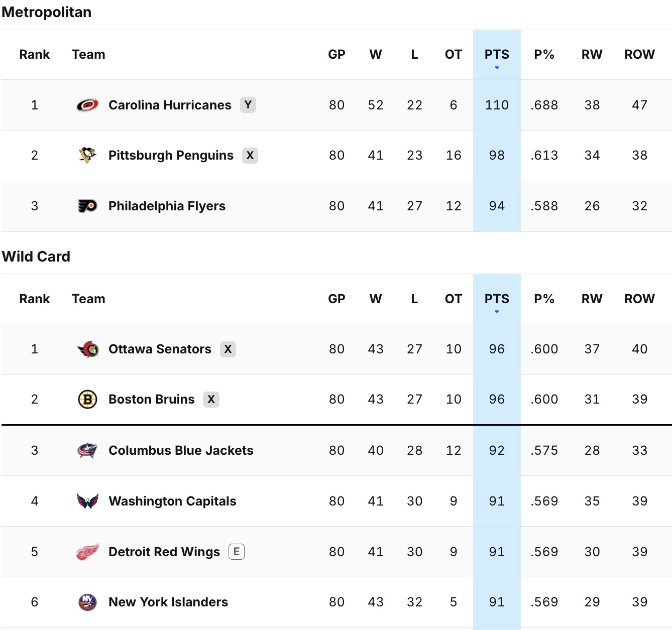Click the Philadelphia Flyers logo
Image resolution: width=672 pixels, height=630 pixels.
click(87, 206)
